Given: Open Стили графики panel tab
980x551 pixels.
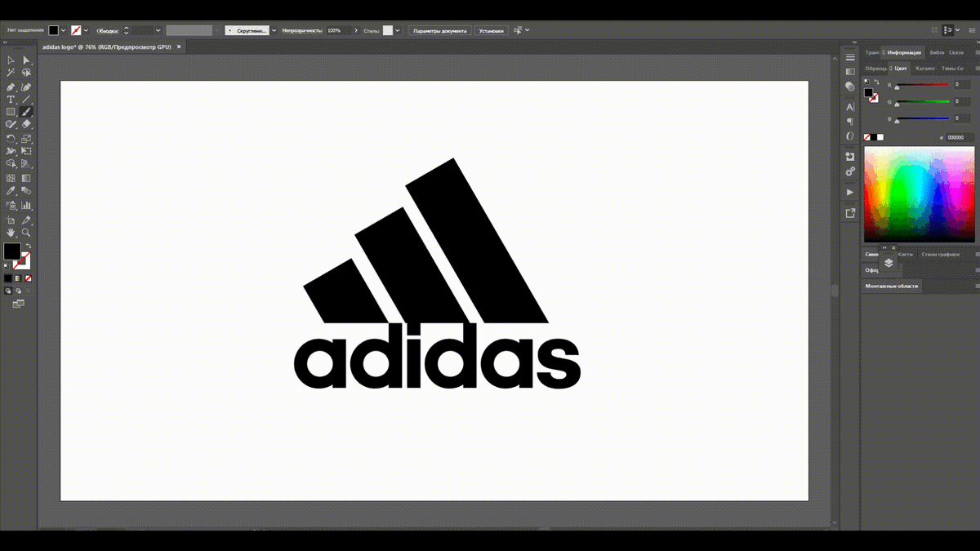Looking at the screenshot, I should [940, 254].
